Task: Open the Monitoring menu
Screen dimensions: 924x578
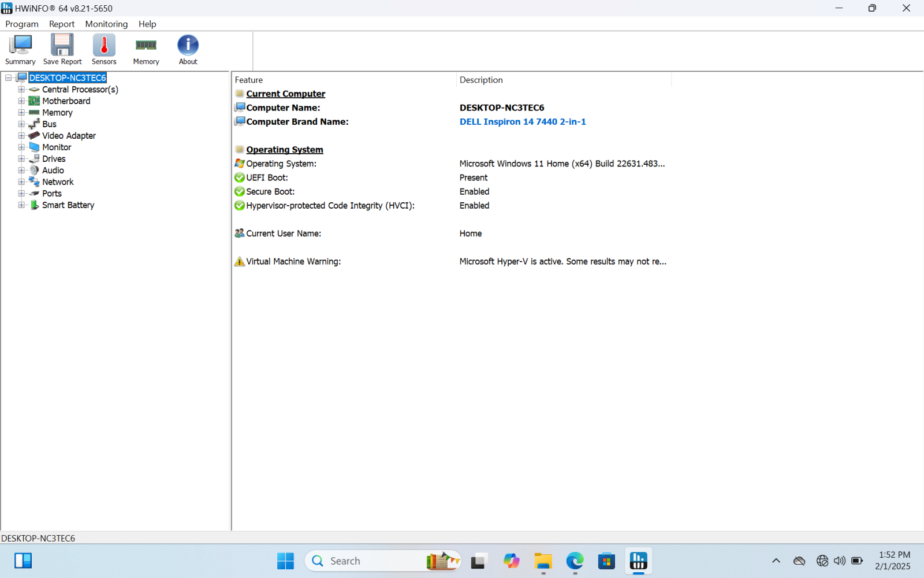Action: point(106,24)
